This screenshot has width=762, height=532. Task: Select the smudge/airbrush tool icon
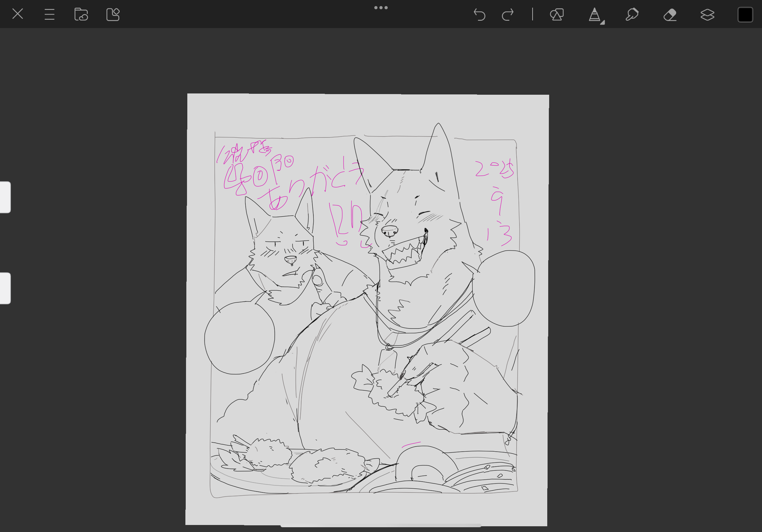pyautogui.click(x=632, y=14)
